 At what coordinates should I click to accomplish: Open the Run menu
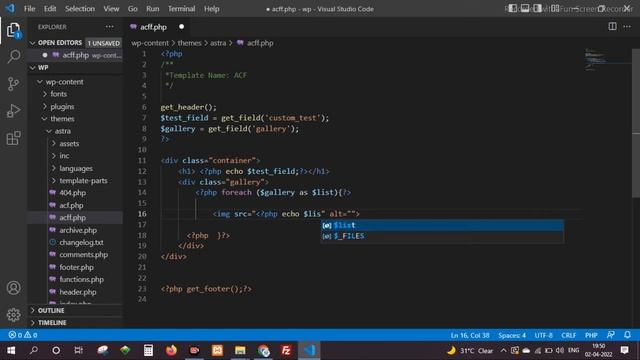153,9
